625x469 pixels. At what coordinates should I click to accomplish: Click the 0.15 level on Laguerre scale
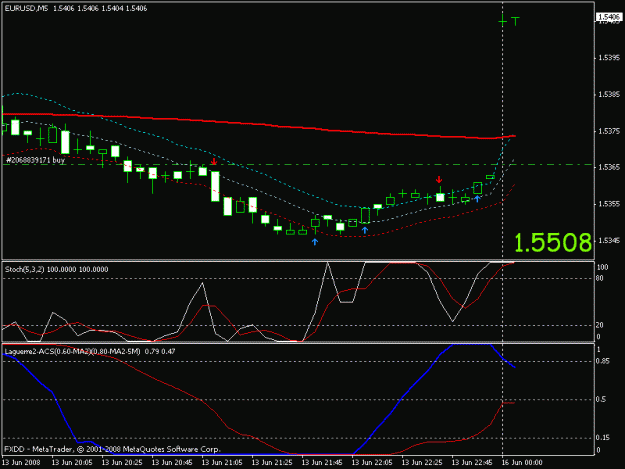click(x=603, y=438)
